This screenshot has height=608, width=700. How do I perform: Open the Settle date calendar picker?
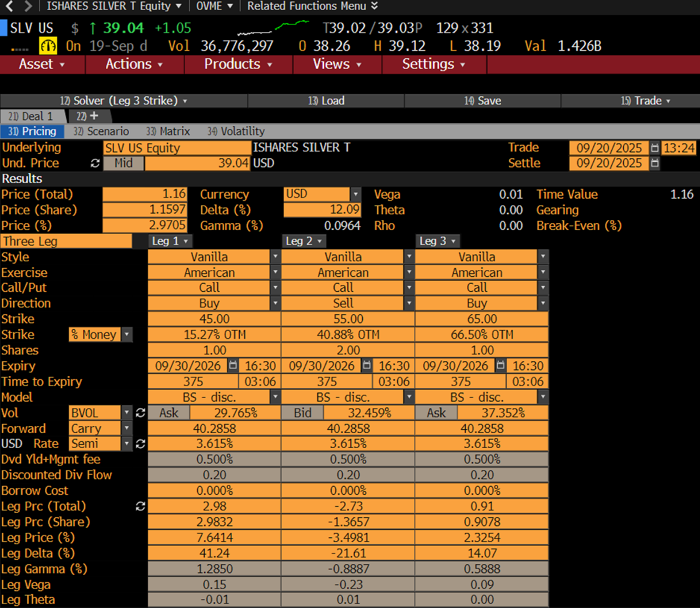tap(654, 163)
